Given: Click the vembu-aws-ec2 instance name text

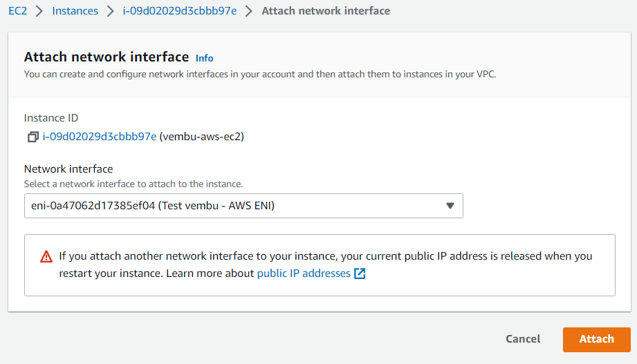Looking at the screenshot, I should coord(202,137).
